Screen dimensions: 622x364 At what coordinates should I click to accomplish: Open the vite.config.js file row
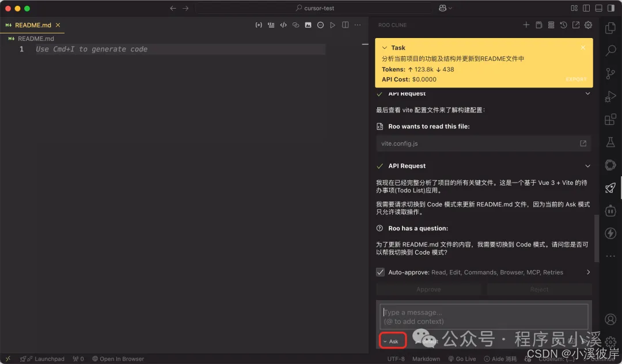[484, 143]
